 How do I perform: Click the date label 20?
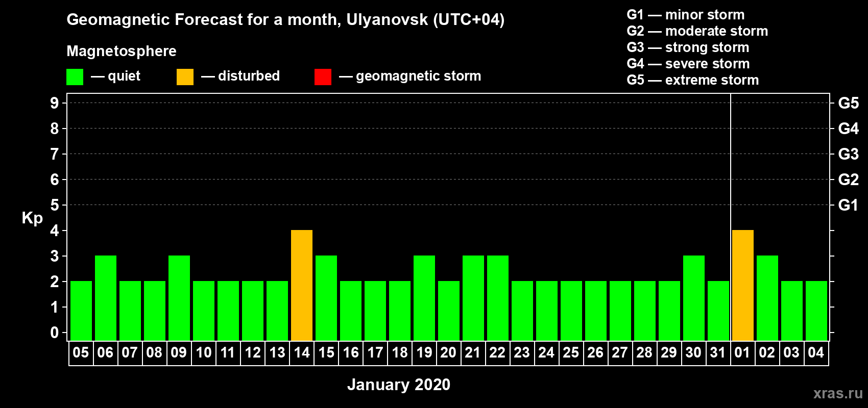pos(448,352)
